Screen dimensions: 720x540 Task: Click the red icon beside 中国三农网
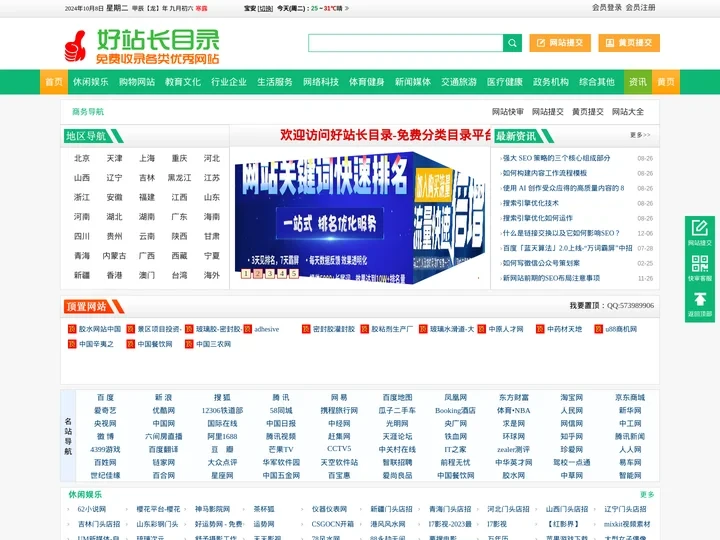point(189,344)
